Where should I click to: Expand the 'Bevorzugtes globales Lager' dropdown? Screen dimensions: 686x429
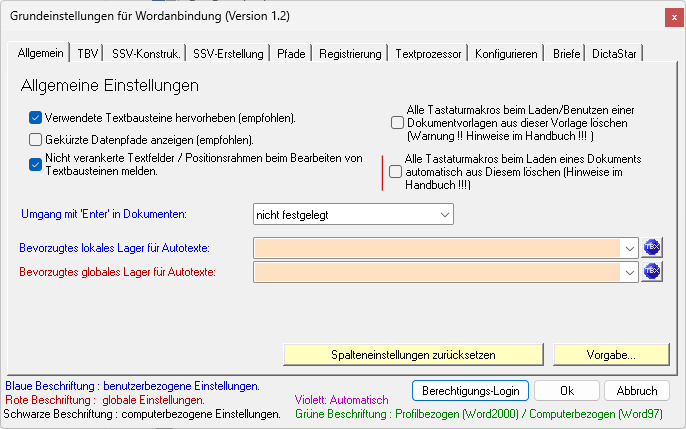[x=629, y=271]
